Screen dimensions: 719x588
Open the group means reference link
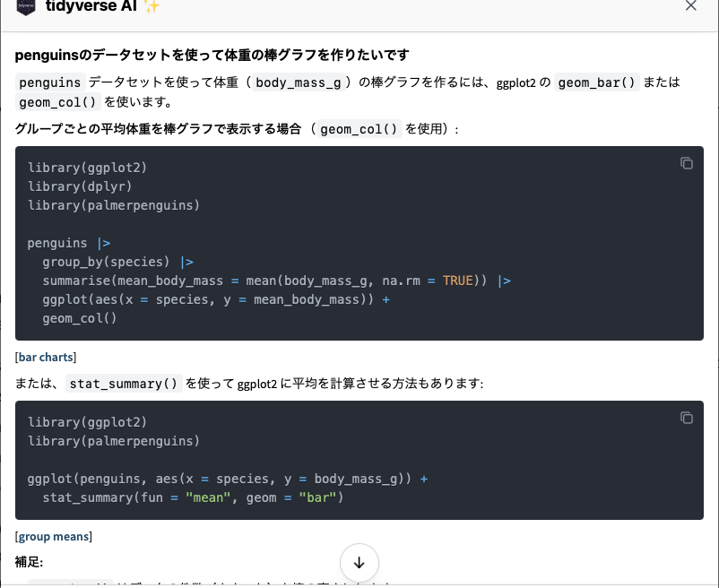[54, 537]
